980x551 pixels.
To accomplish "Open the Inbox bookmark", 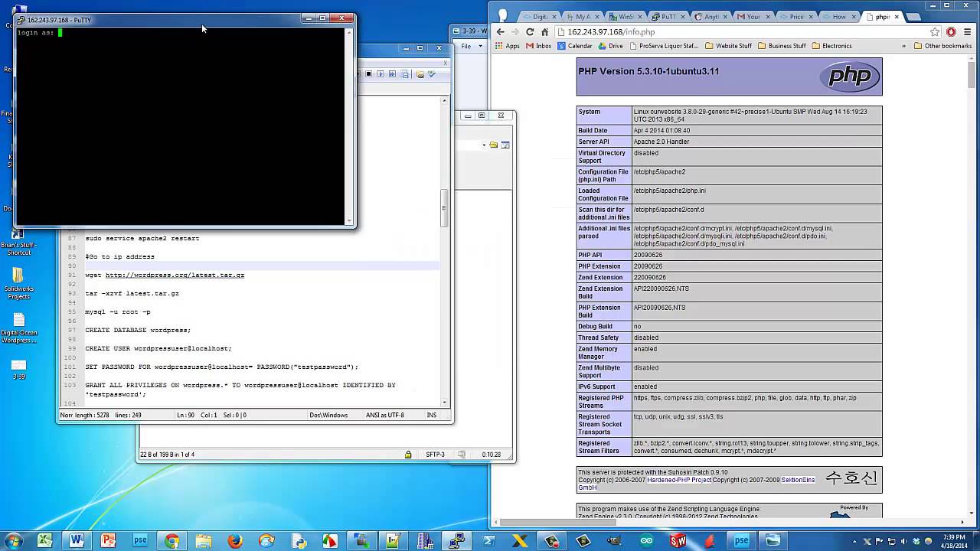I will 538,46.
